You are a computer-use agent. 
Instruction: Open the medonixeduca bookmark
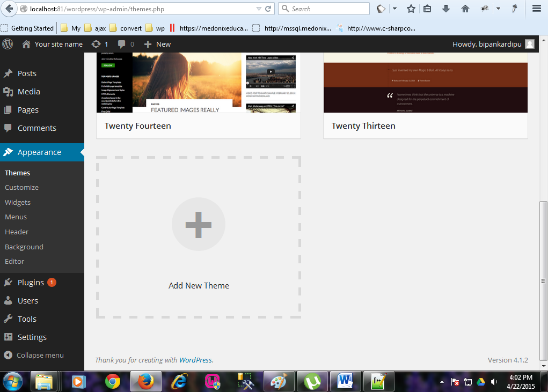pos(209,28)
